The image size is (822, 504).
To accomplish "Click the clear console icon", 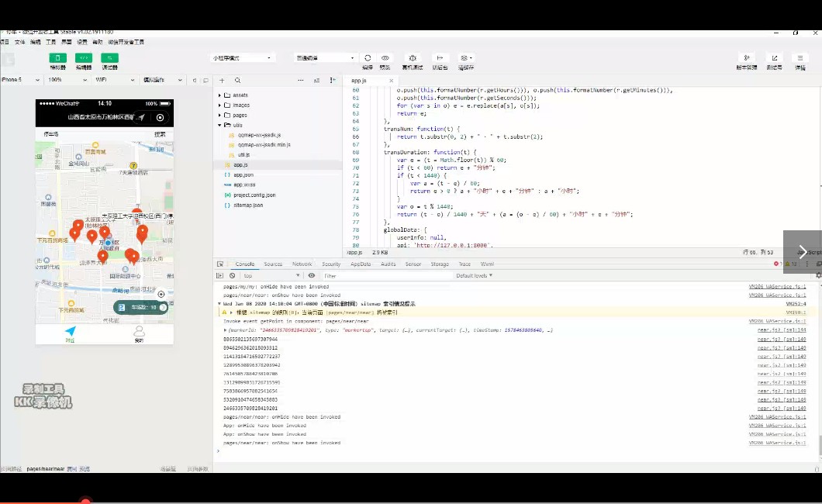I will pyautogui.click(x=232, y=275).
